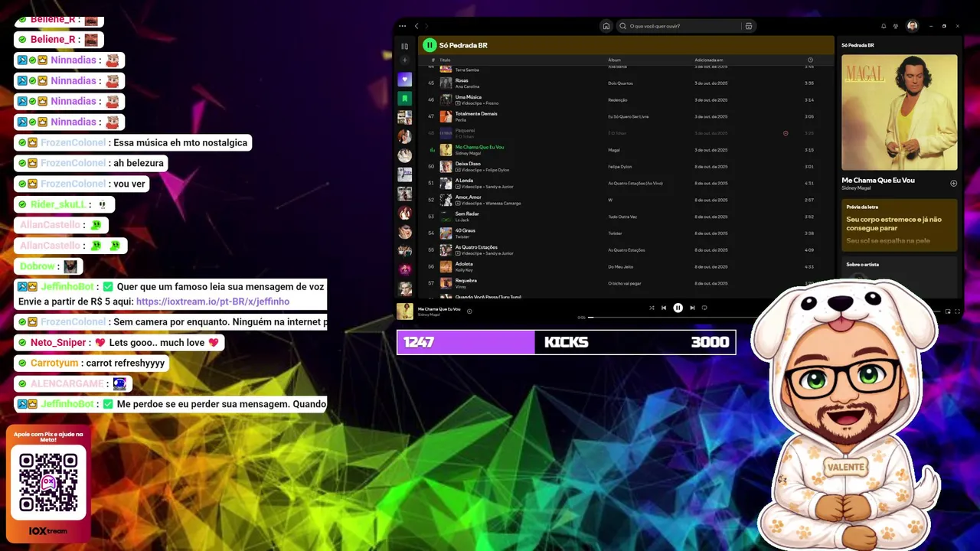This screenshot has width=980, height=551.
Task: Open album link Eu Só Quero Ser Livre
Action: click(628, 116)
